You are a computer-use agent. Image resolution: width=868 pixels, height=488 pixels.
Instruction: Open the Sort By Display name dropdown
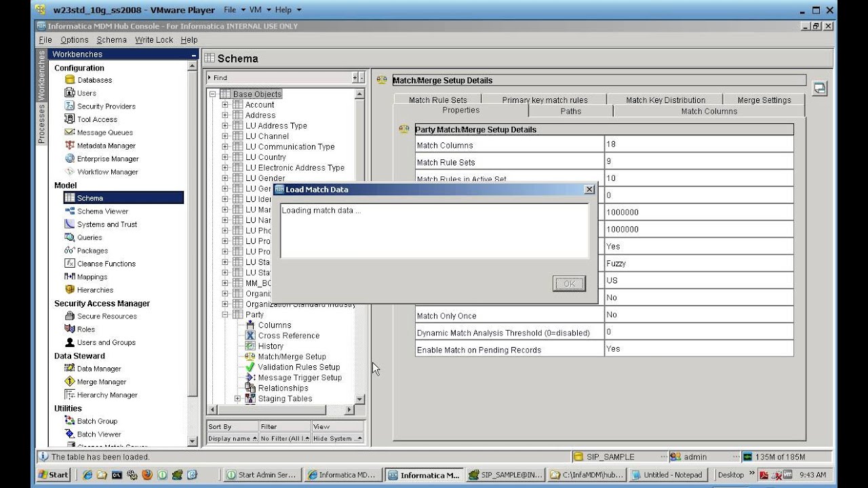232,439
